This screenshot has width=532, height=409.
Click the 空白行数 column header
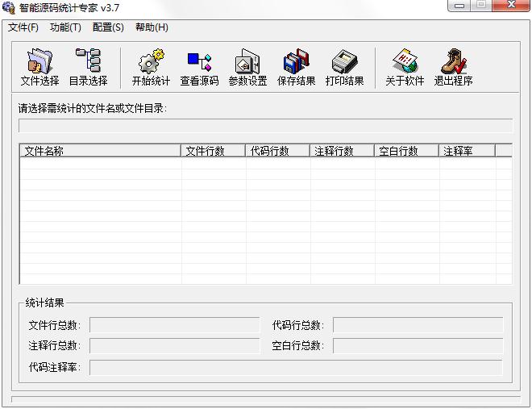coord(407,151)
